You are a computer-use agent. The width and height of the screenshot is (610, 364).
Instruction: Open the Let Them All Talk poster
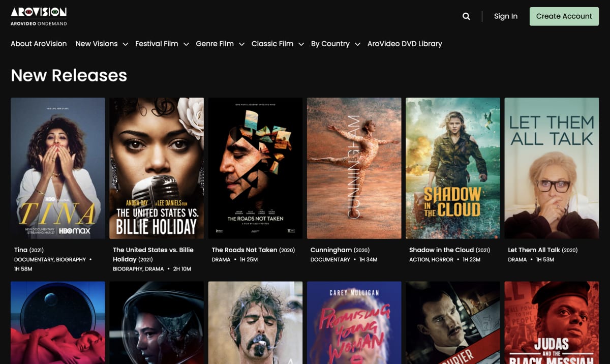coord(552,168)
